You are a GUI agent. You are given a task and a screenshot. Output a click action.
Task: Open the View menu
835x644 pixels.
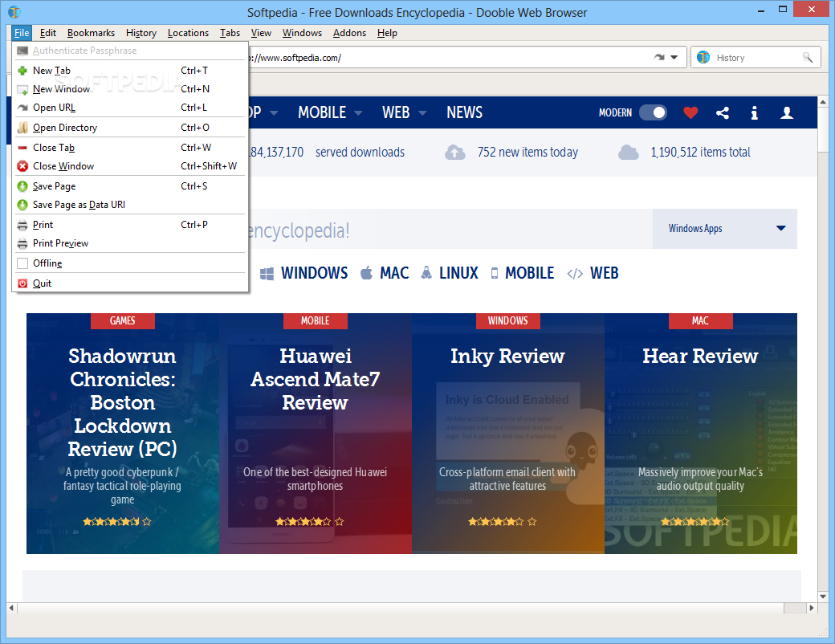pyautogui.click(x=261, y=33)
